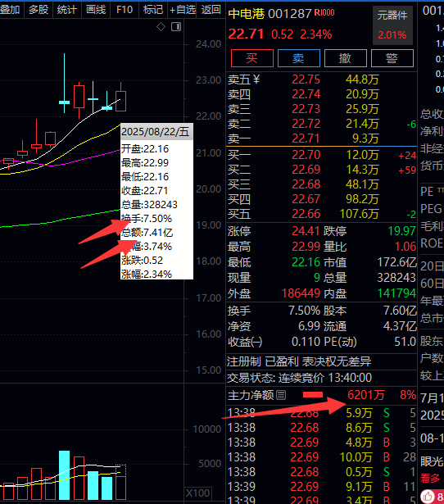
Task: Click the red 买 buy button
Action: pyautogui.click(x=251, y=58)
